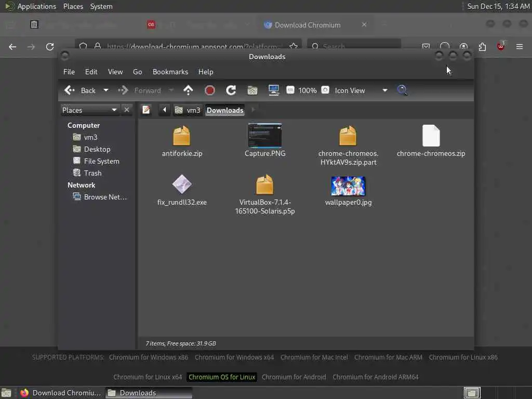Select the fix_rundll32.exe file
The width and height of the screenshot is (532, 399).
click(x=182, y=190)
